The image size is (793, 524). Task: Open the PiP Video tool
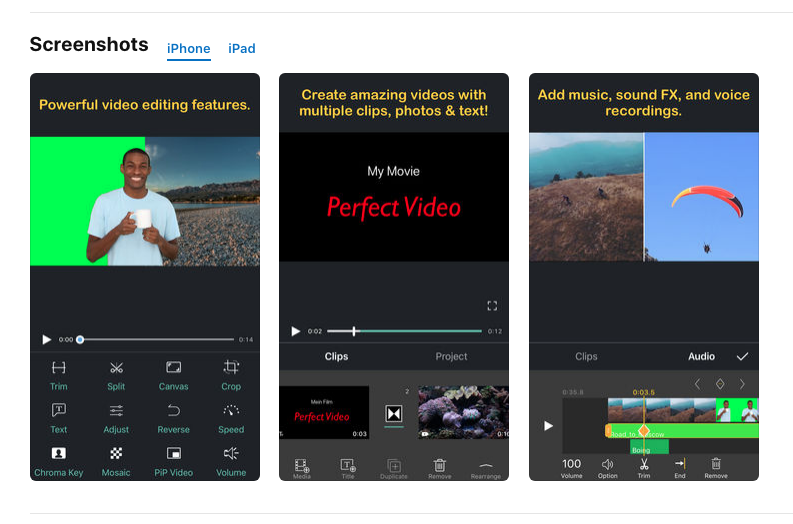[x=173, y=453]
